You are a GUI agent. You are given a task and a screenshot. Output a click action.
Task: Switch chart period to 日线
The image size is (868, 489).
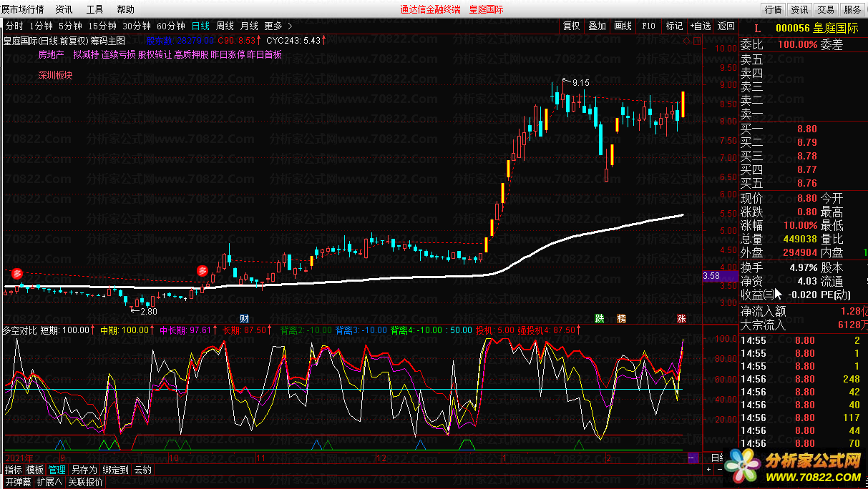pos(200,26)
